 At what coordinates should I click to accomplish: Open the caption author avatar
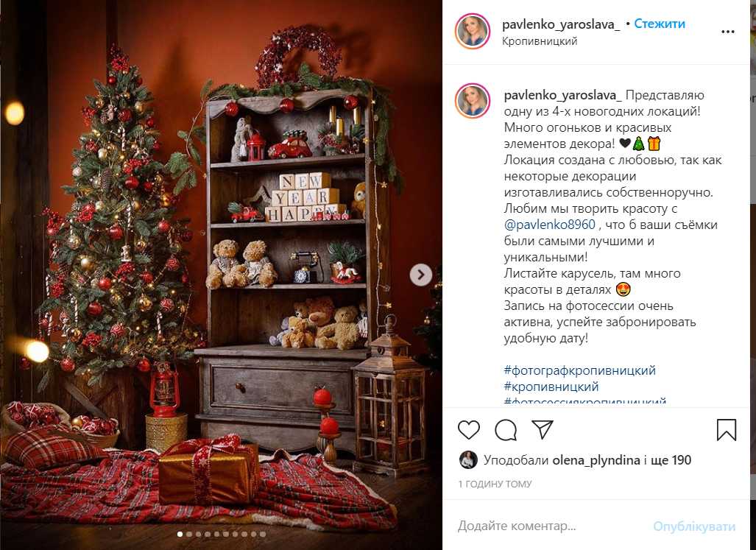473,101
